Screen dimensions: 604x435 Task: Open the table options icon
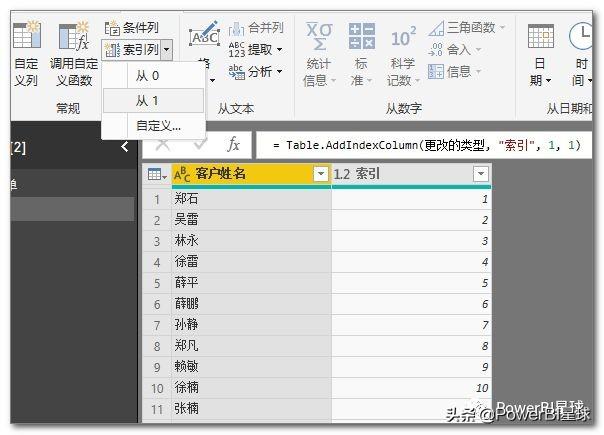[x=156, y=175]
